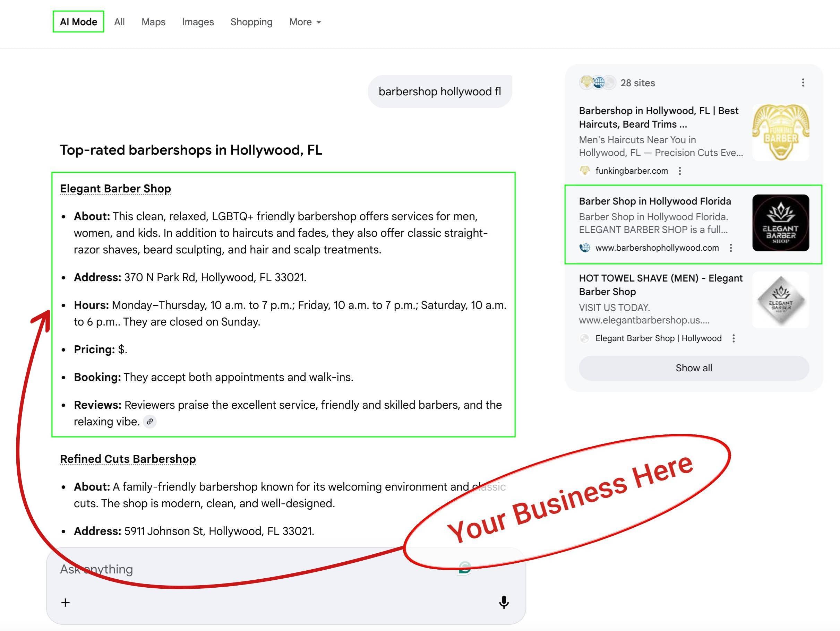Image resolution: width=840 pixels, height=631 pixels.
Task: Open the silver diamond Elegant Barber thumbnail
Action: pyautogui.click(x=781, y=300)
